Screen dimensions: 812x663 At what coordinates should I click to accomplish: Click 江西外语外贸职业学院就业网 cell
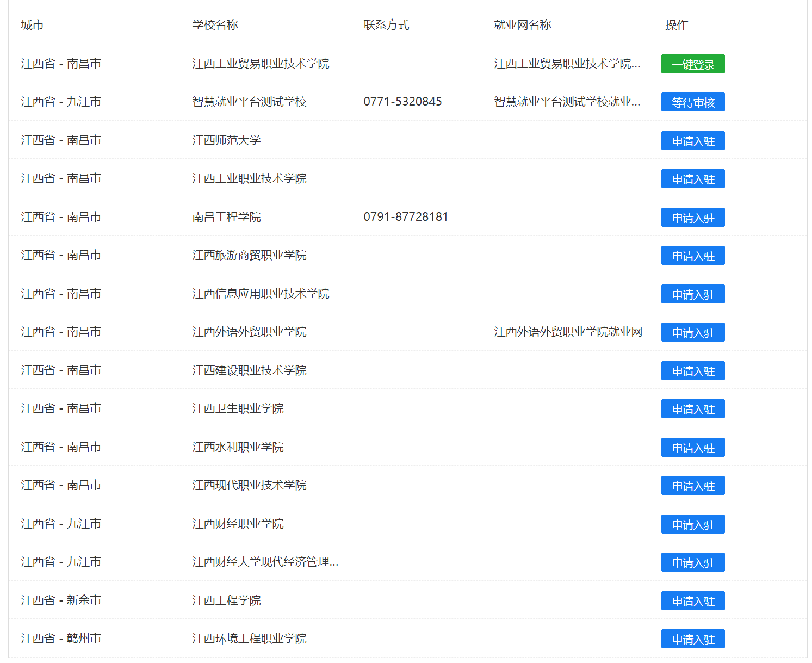pyautogui.click(x=568, y=332)
